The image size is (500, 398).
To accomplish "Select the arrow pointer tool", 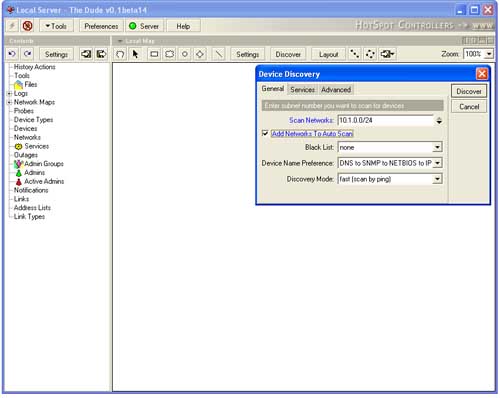I will 135,54.
